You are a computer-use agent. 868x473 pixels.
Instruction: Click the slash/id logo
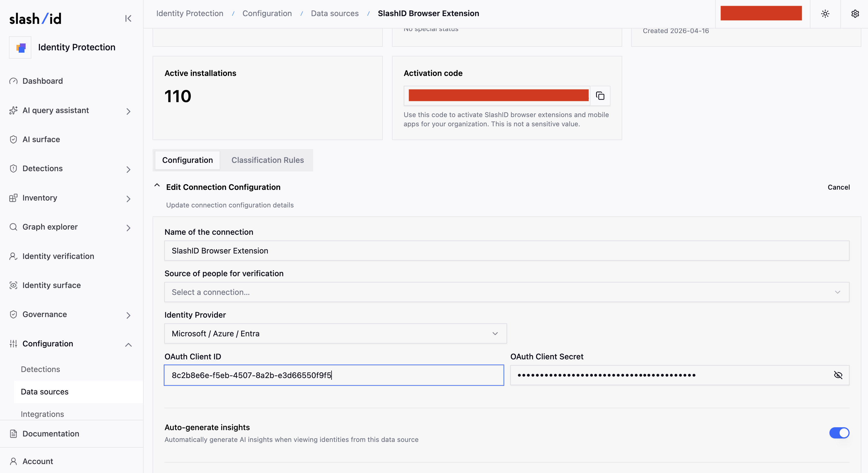35,19
